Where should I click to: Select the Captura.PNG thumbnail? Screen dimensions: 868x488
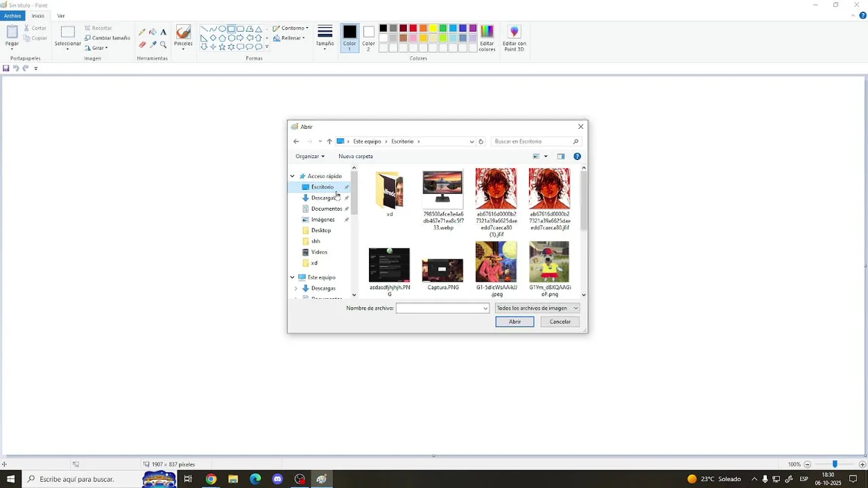pos(443,270)
